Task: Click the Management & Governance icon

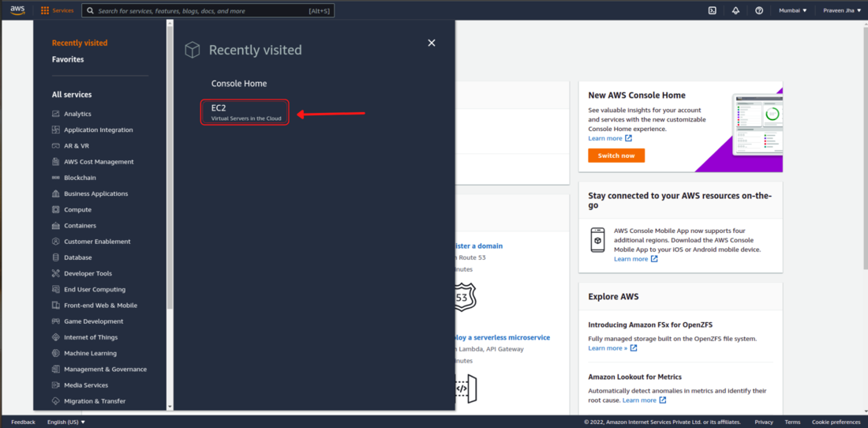Action: [55, 370]
